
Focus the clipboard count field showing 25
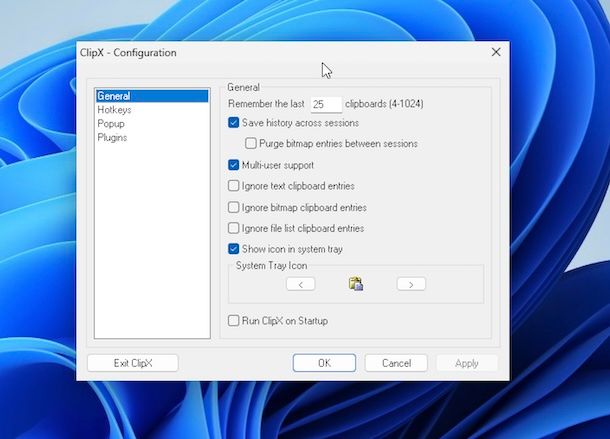point(326,104)
